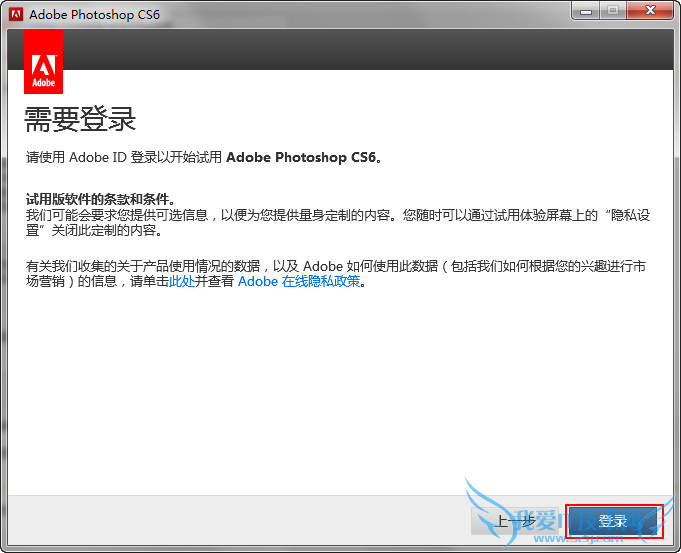Click the 登录 sign-in button
681x553 pixels.
614,521
